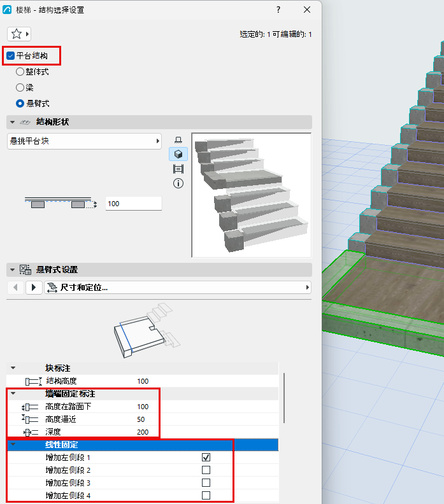
Task: Select 悬臂式 radio option
Action: point(20,104)
